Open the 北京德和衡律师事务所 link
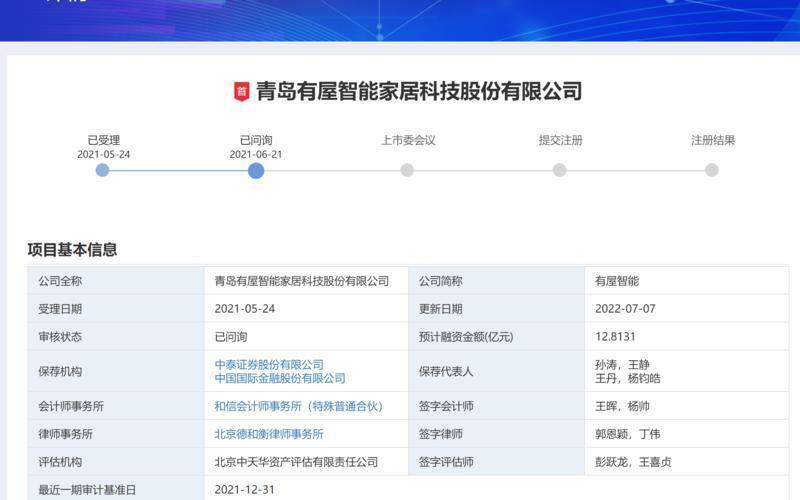800x500 pixels. pyautogui.click(x=269, y=434)
